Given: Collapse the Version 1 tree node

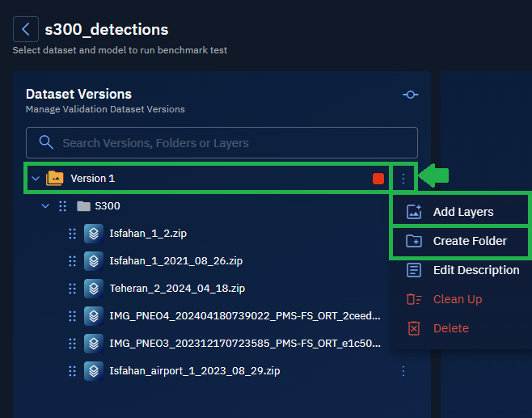Looking at the screenshot, I should point(35,179).
